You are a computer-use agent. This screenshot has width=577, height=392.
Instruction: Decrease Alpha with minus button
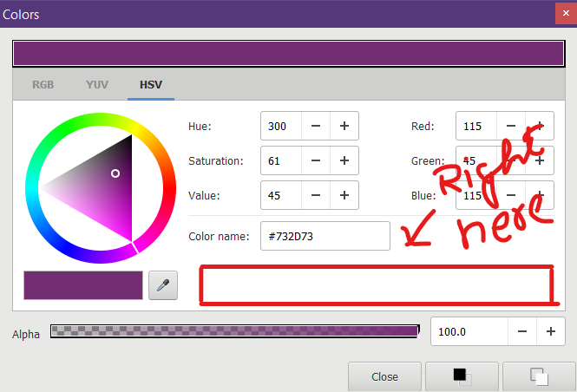(522, 331)
